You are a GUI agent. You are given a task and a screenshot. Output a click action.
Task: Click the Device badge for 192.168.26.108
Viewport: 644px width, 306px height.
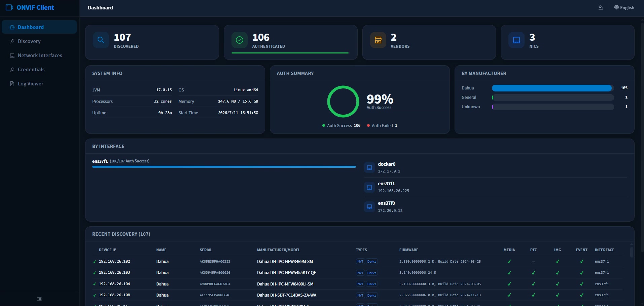tap(372, 295)
